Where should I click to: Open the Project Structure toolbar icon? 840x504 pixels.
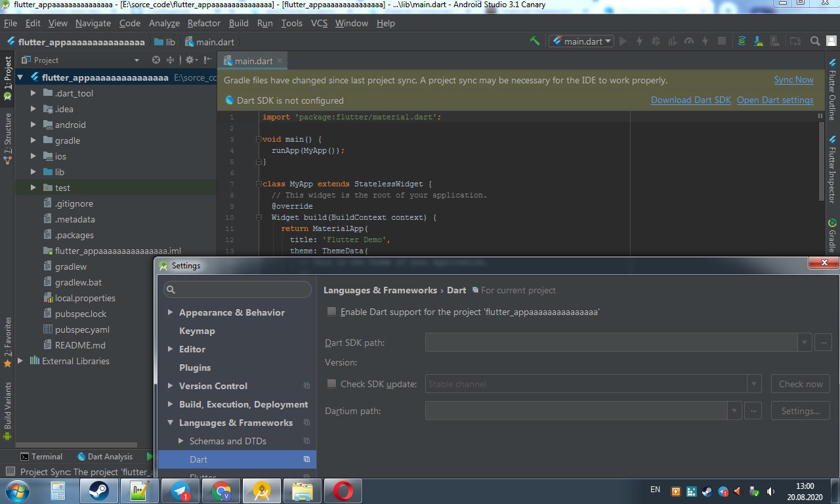coord(795,41)
